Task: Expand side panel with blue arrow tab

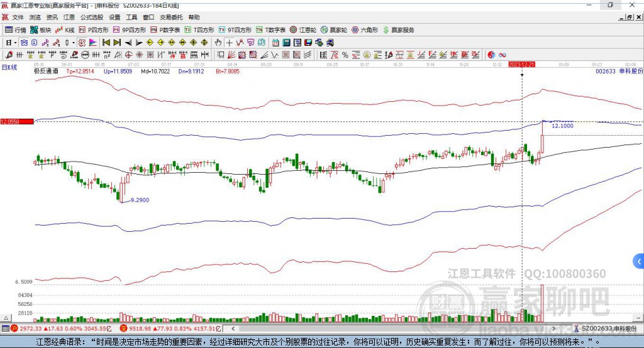Action: (639, 261)
